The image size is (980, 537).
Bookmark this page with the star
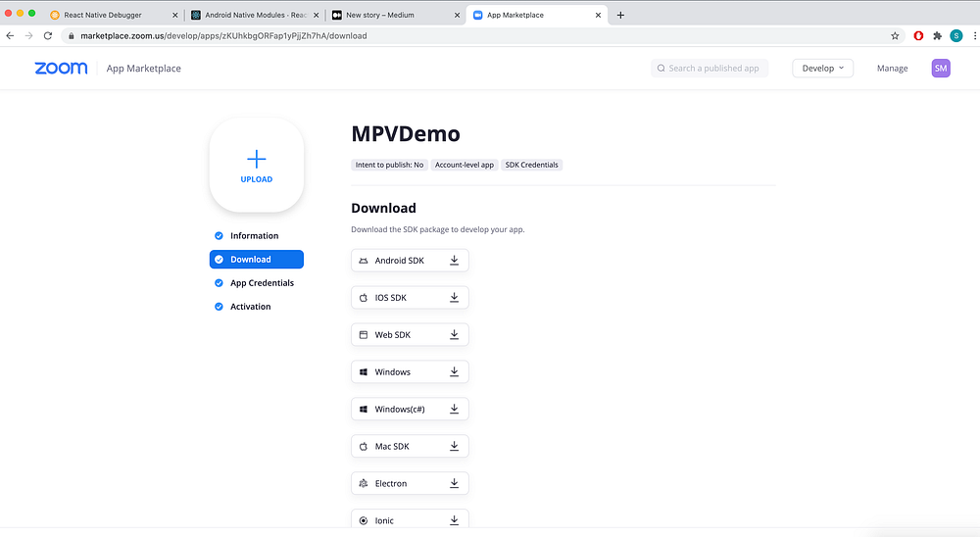[x=895, y=35]
